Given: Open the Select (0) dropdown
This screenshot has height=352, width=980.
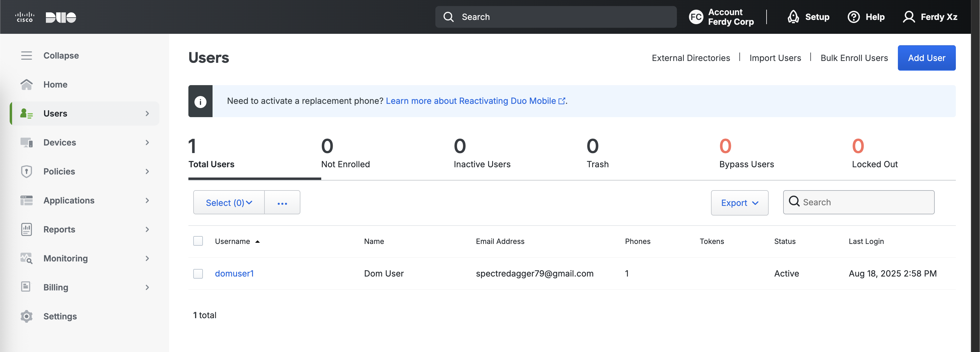Looking at the screenshot, I should [x=229, y=203].
